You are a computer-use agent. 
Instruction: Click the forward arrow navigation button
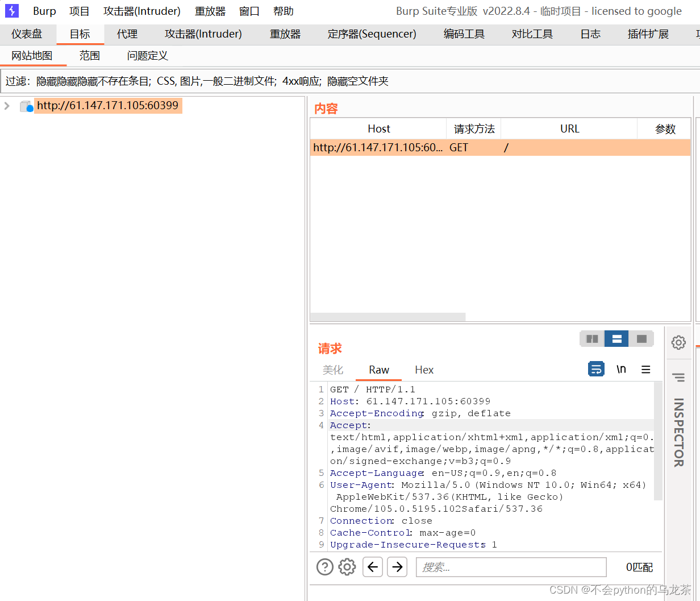[x=397, y=567]
